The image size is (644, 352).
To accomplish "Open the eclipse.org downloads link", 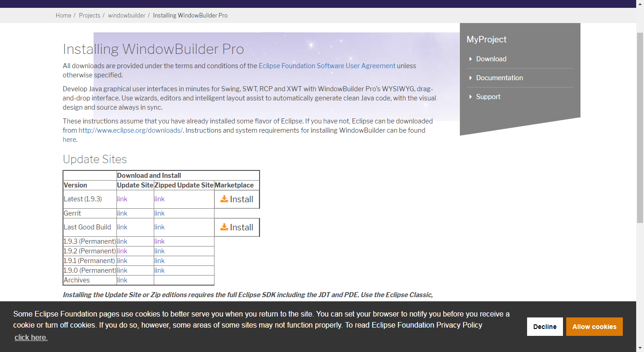I will click(x=130, y=130).
